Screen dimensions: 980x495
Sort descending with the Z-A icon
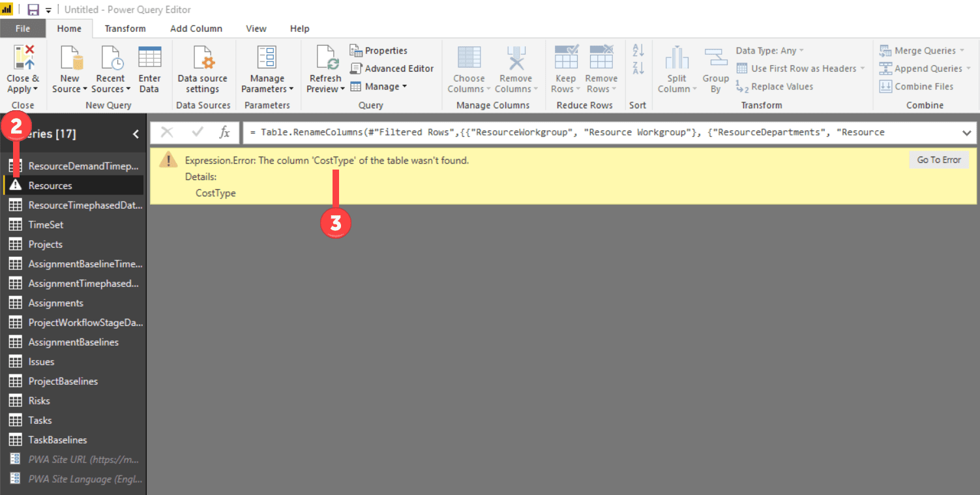click(x=638, y=68)
